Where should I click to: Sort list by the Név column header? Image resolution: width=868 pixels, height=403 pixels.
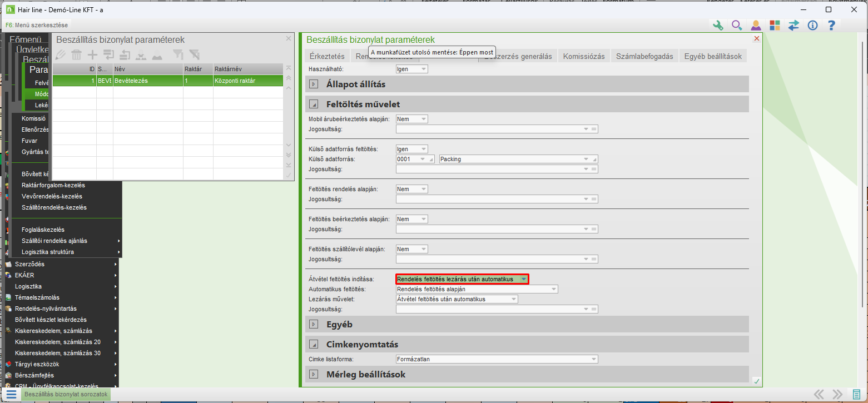click(148, 69)
